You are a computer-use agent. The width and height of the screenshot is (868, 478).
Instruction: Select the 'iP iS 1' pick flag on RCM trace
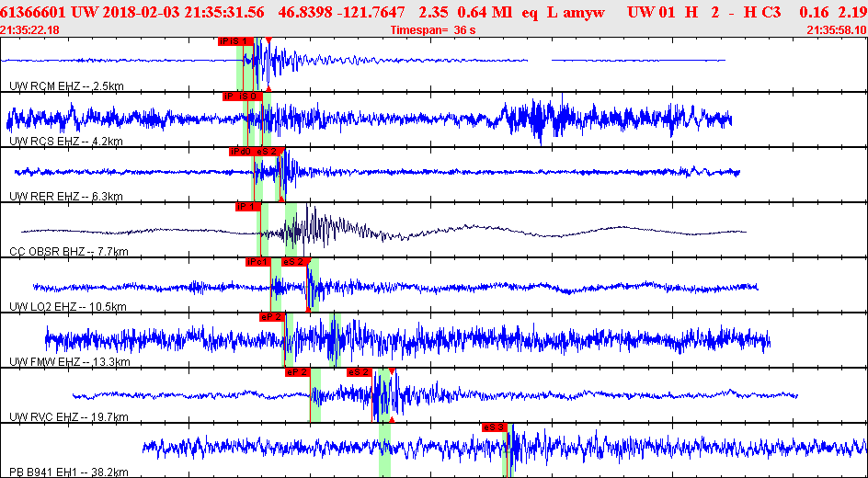coord(235,40)
